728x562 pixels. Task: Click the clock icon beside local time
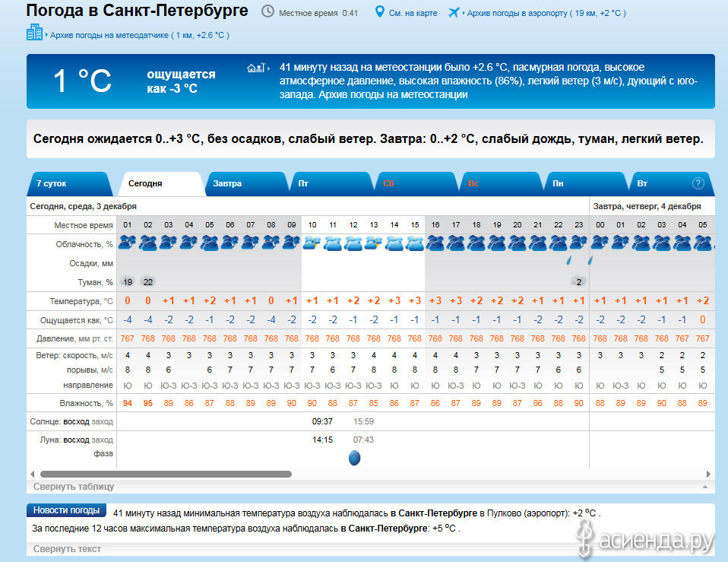click(x=268, y=12)
